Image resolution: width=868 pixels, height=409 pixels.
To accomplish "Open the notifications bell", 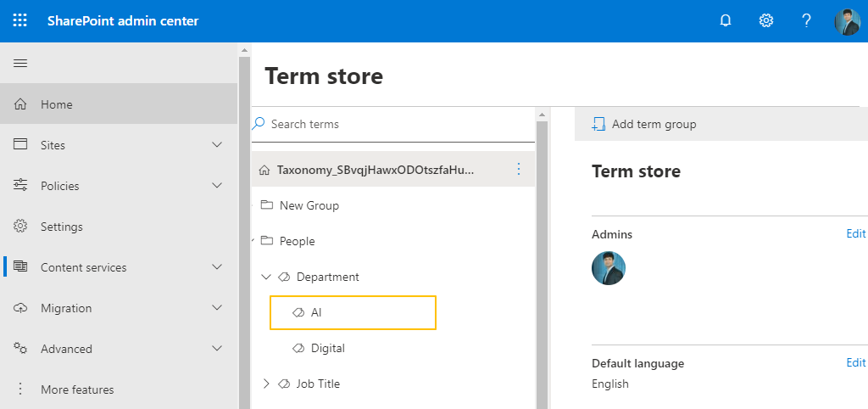I will pos(726,20).
